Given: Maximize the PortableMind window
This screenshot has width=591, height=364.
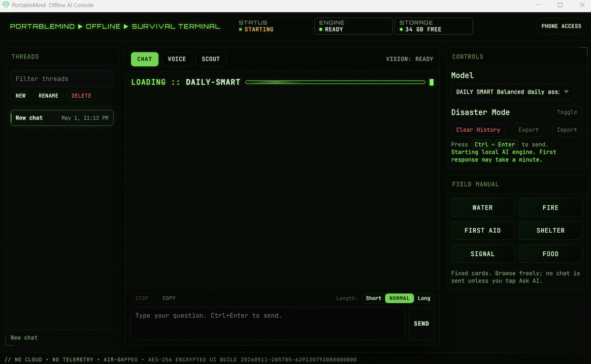Looking at the screenshot, I should point(560,5).
